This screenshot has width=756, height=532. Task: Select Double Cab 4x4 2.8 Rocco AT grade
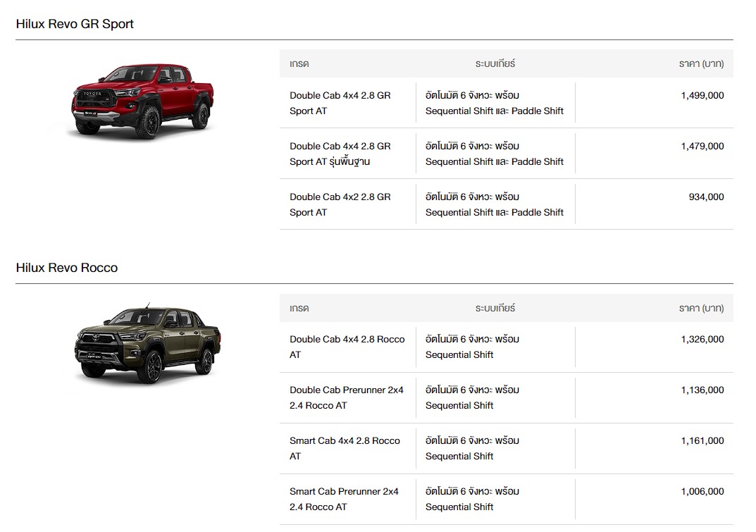[x=347, y=347]
